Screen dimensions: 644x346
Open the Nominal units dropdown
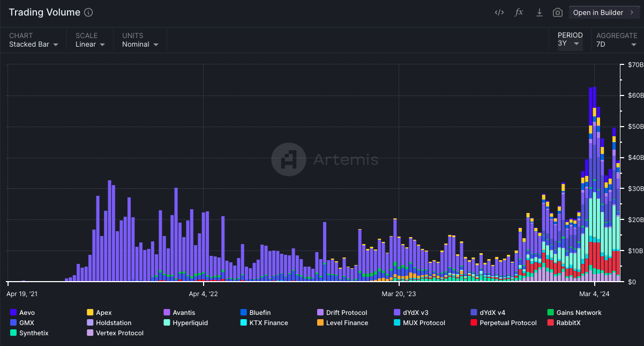(140, 45)
